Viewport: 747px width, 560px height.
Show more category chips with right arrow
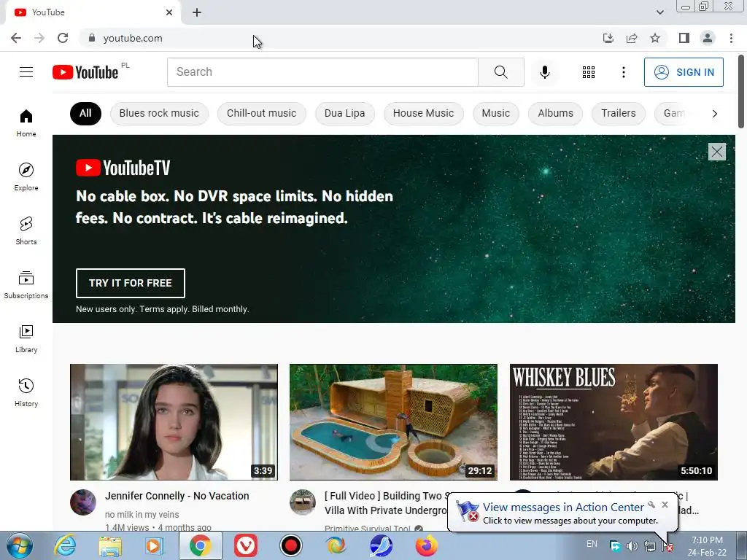714,113
